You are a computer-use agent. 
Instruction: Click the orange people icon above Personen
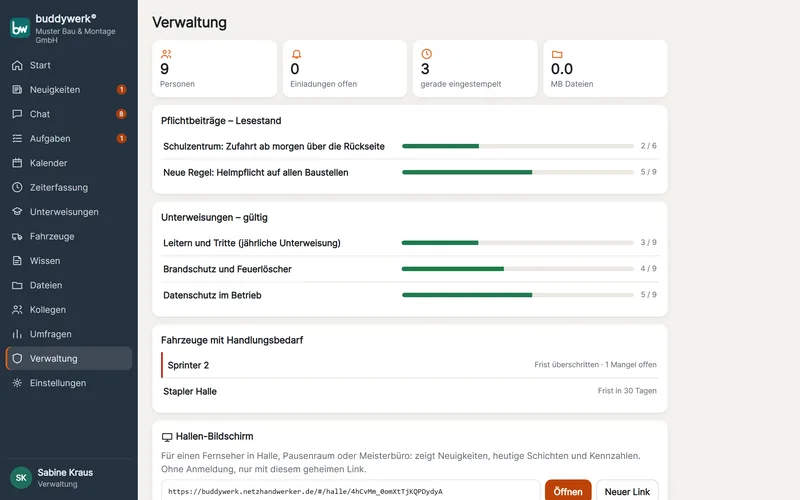click(x=166, y=54)
